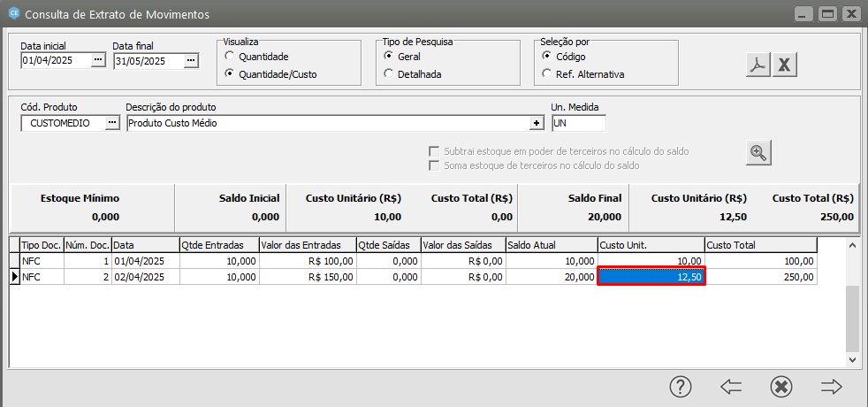Choose Detalhada search type
Viewport: 868px width, 407px height.
click(390, 74)
